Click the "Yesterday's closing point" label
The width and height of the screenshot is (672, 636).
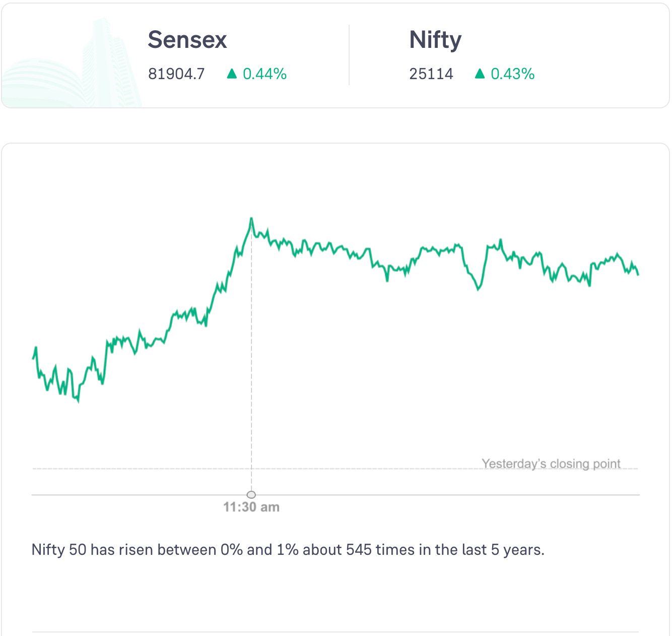click(551, 463)
